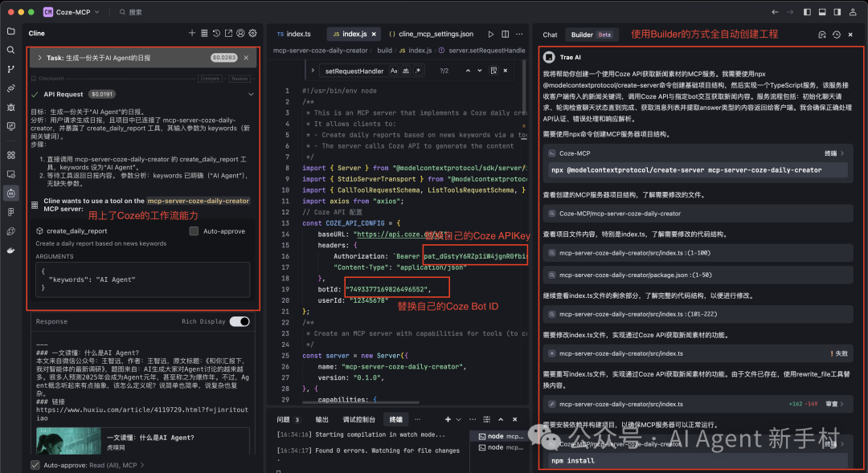Open the run and debug bug icon
This screenshot has height=473, width=868.
tap(10, 108)
